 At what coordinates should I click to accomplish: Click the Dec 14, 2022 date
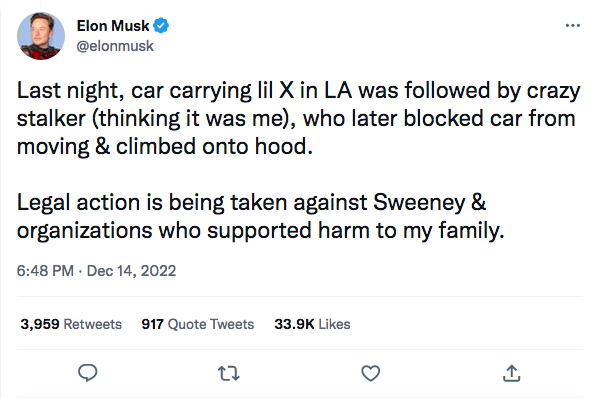[131, 271]
